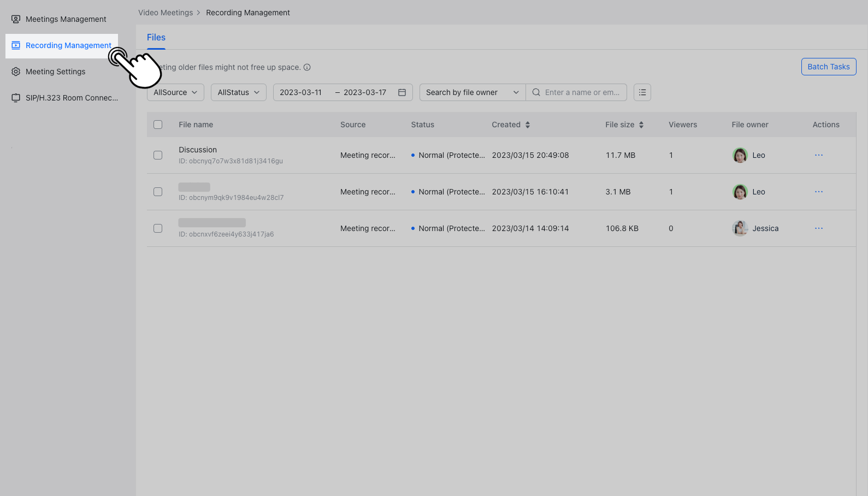868x496 pixels.
Task: Open the Search by file owner dropdown
Action: [x=472, y=92]
